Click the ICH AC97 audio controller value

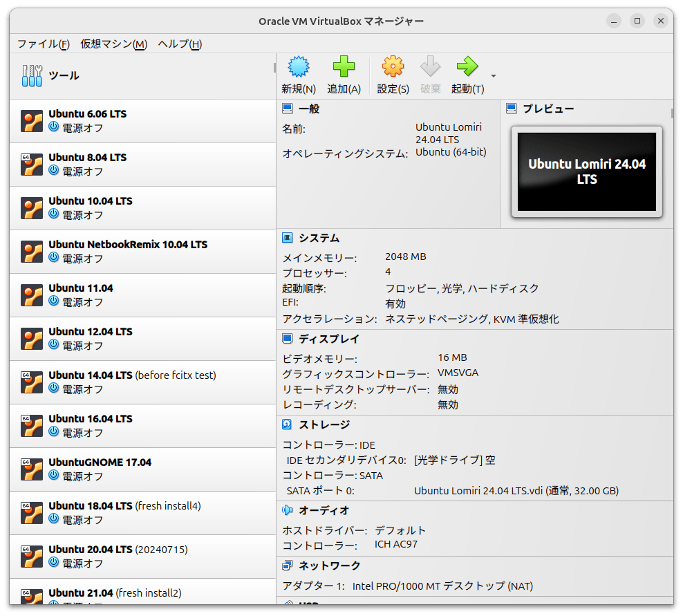(x=396, y=544)
